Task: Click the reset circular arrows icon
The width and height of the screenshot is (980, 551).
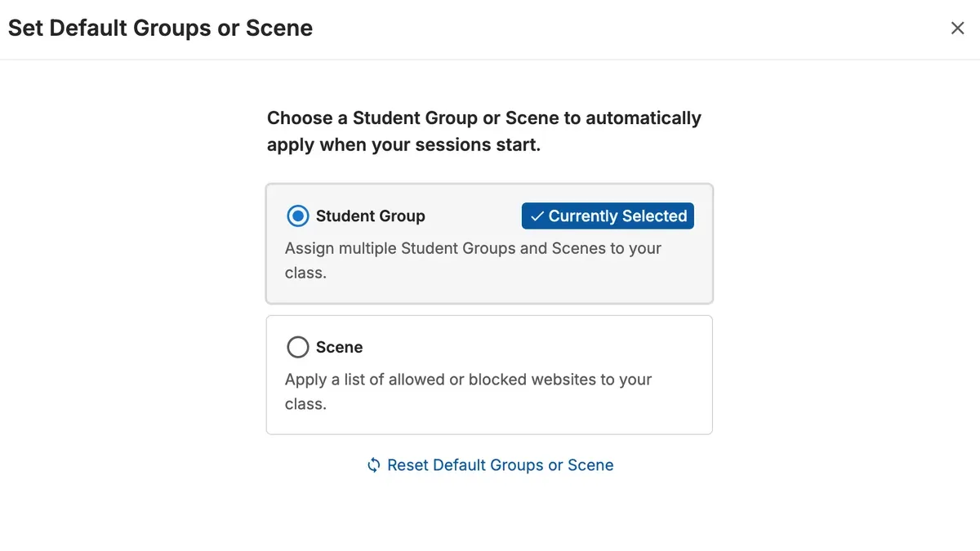Action: pyautogui.click(x=373, y=465)
